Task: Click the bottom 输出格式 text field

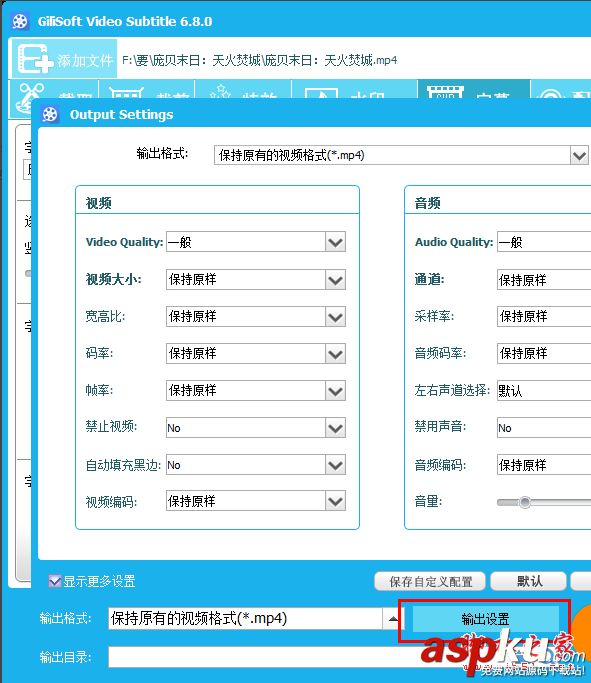Action: [x=246, y=619]
